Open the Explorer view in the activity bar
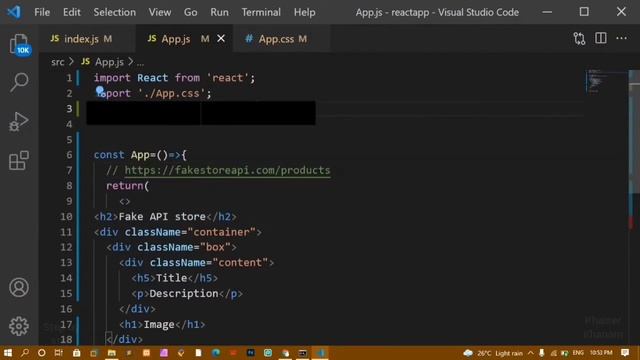 [x=19, y=44]
